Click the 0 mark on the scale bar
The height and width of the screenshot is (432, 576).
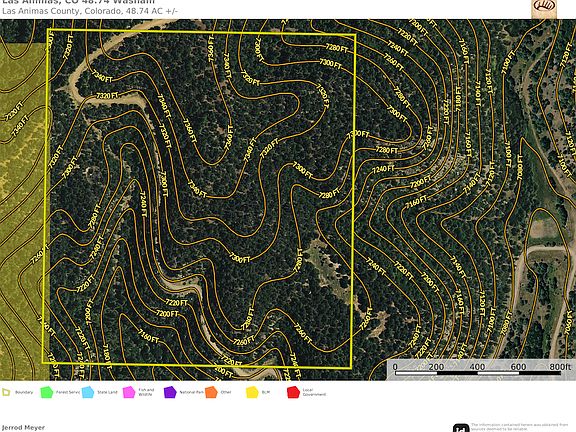[x=395, y=367]
